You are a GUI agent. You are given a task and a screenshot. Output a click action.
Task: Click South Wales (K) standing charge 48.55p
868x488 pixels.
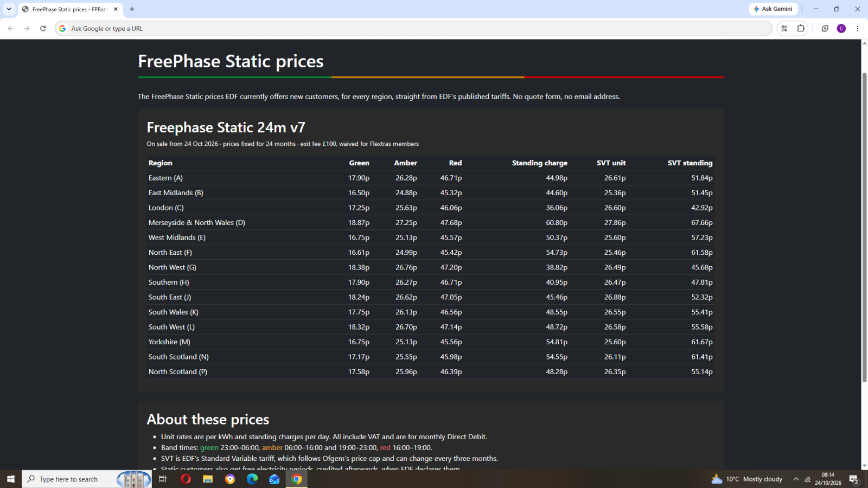point(557,312)
